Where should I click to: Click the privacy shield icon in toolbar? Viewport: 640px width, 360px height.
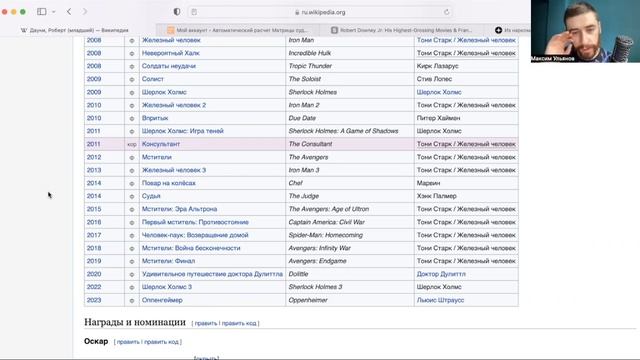tap(177, 12)
